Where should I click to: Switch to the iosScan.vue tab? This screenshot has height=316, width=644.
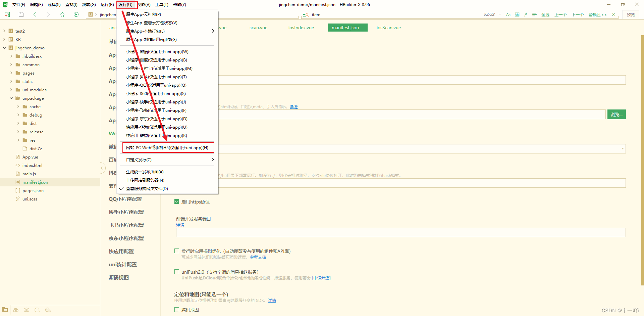(x=388, y=28)
